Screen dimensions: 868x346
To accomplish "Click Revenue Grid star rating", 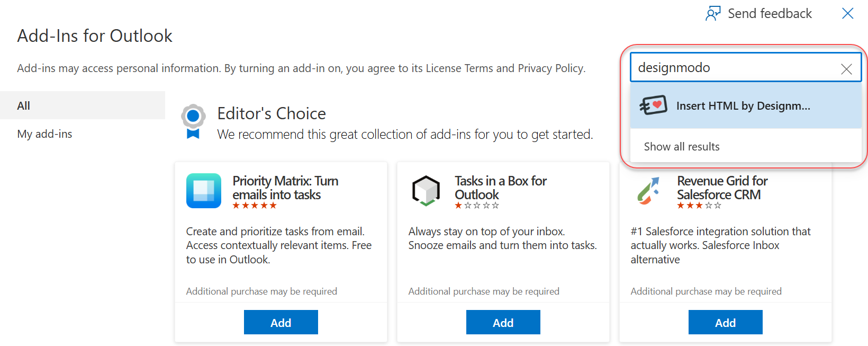I will coord(699,206).
